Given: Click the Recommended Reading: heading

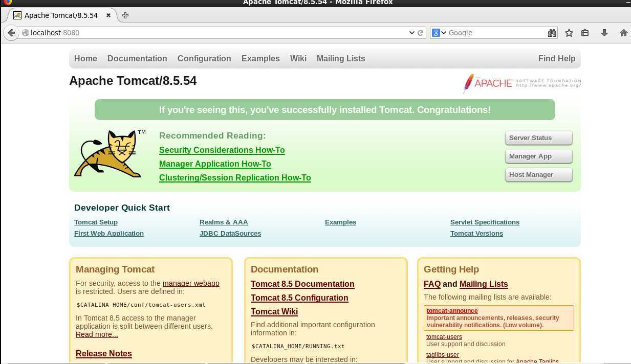Looking at the screenshot, I should click(x=212, y=136).
